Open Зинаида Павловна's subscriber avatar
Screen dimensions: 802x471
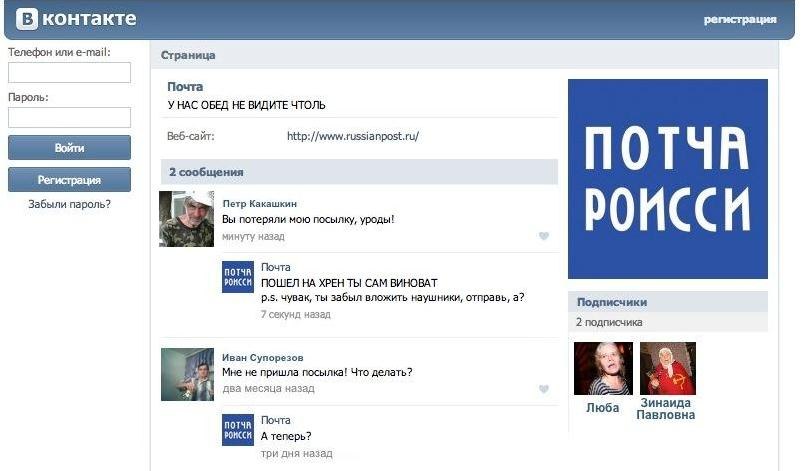tap(667, 369)
